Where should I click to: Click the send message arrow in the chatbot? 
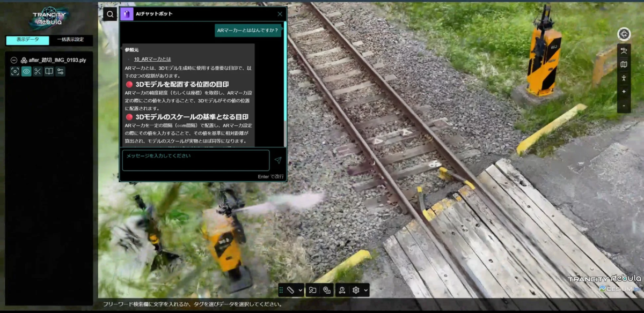click(277, 160)
